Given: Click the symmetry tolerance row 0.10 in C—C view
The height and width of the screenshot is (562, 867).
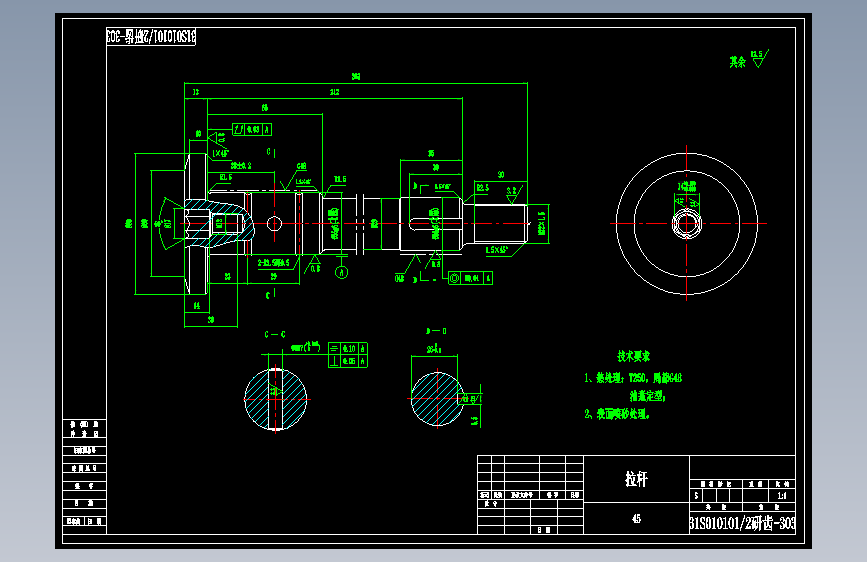Looking at the screenshot, I should coord(348,348).
